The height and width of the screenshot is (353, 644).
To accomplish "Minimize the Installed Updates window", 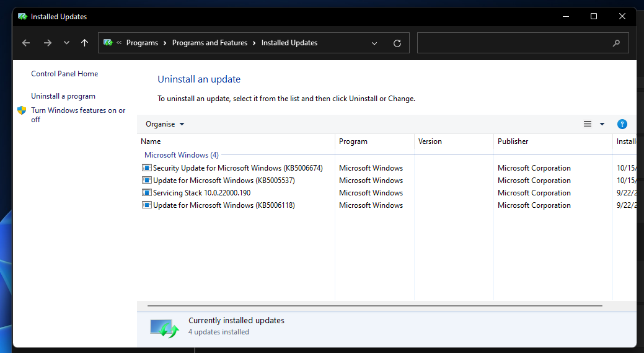I will pos(566,16).
